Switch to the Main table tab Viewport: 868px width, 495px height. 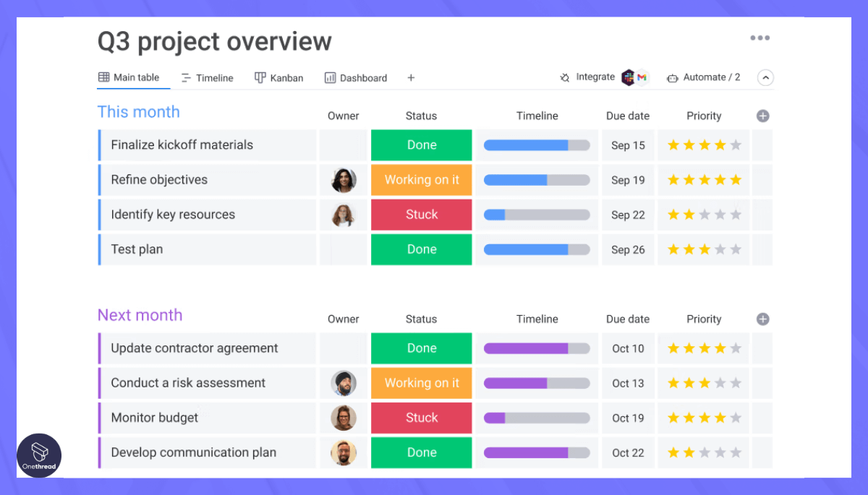tap(133, 77)
